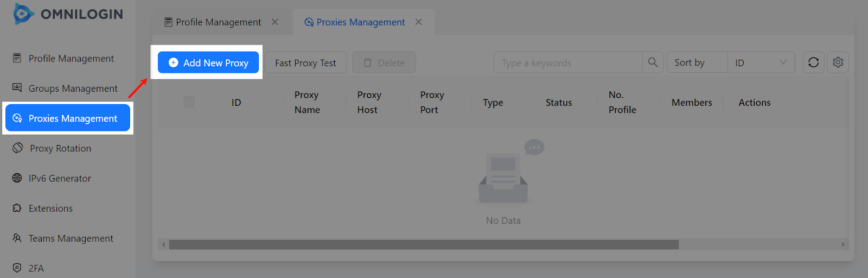Viewport: 868px width, 278px height.
Task: Close the Profile Management tab
Action: (x=275, y=22)
